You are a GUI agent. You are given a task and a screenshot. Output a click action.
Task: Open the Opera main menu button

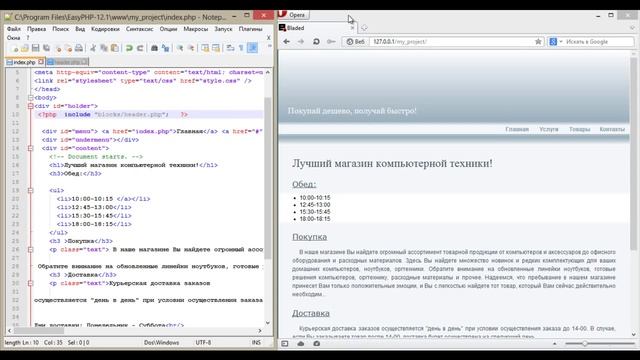[294, 15]
